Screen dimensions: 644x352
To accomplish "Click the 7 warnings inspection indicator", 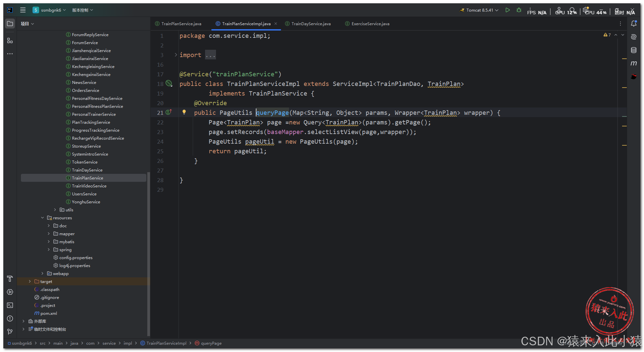I will tap(607, 35).
